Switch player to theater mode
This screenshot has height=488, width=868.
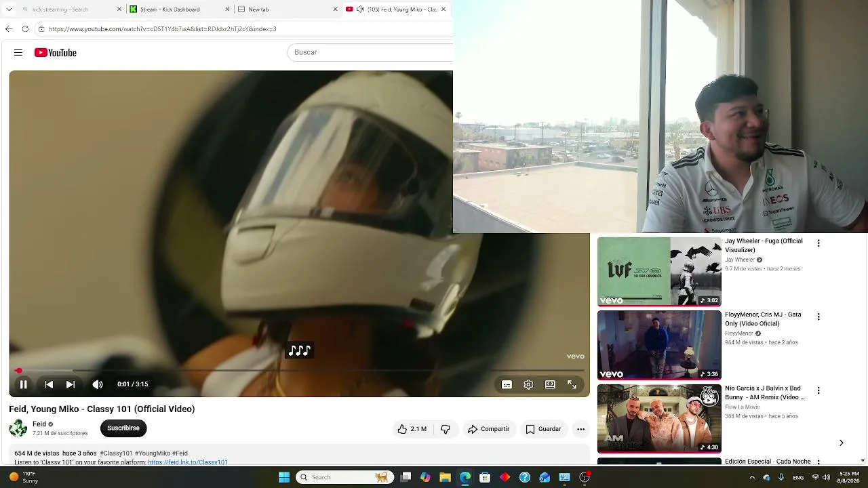pyautogui.click(x=550, y=384)
